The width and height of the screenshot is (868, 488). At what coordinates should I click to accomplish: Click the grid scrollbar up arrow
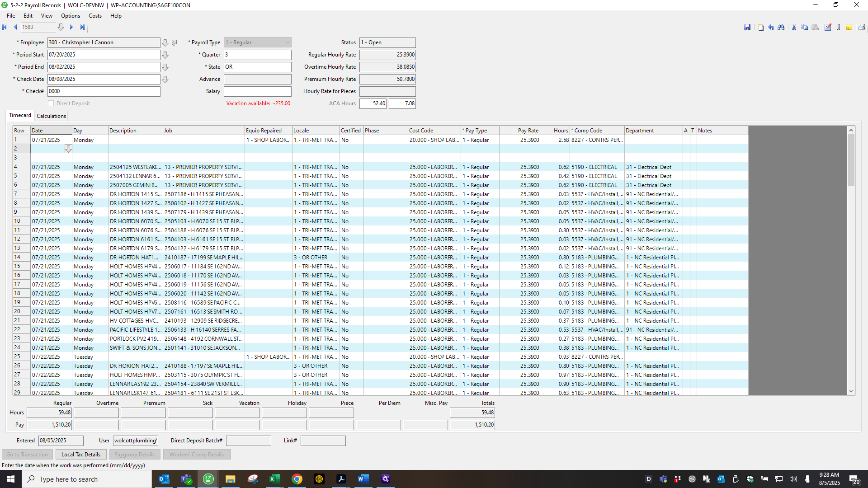pyautogui.click(x=851, y=130)
